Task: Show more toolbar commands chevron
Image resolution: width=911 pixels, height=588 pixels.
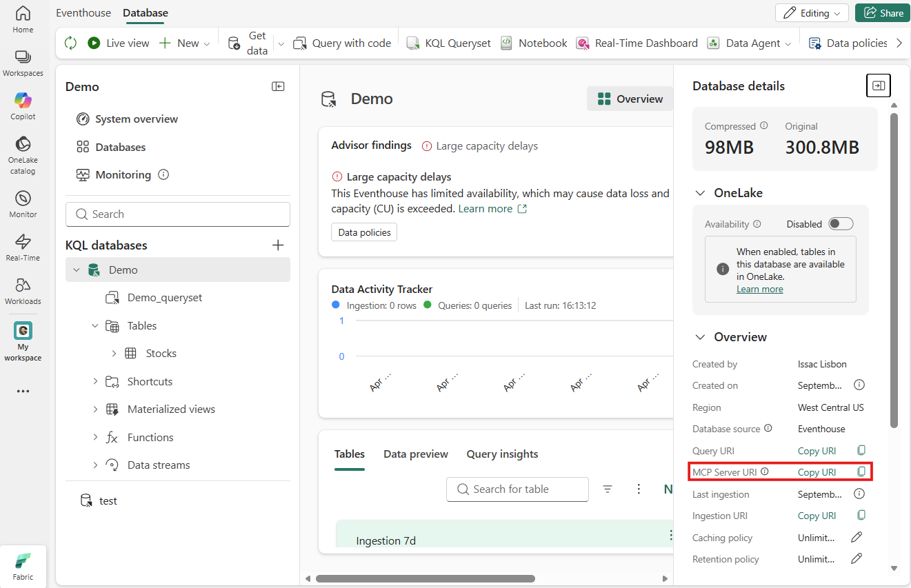Action: pyautogui.click(x=899, y=43)
